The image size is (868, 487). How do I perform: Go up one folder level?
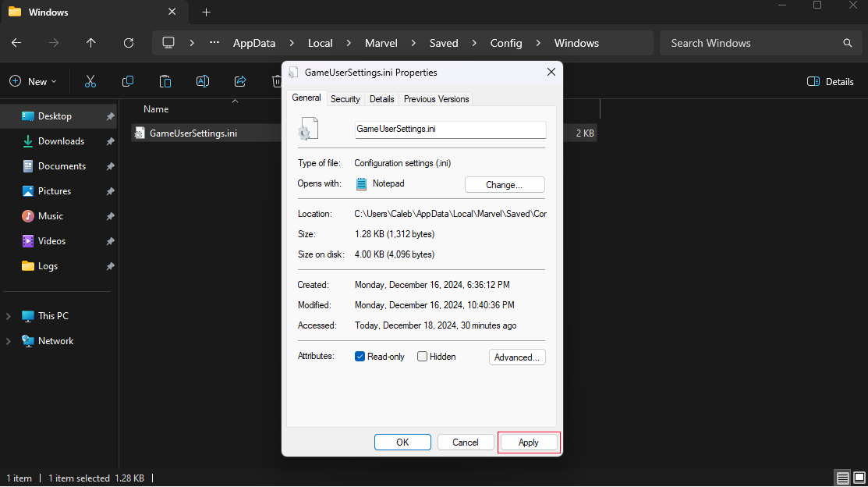click(90, 43)
